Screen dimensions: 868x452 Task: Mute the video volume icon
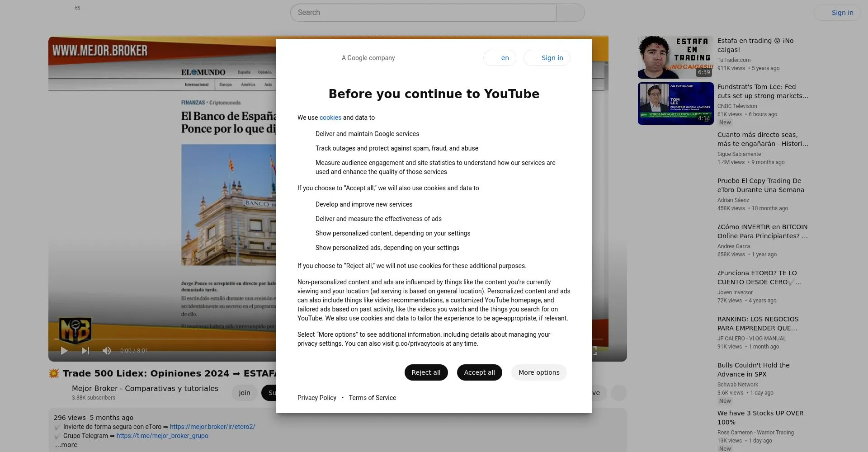coord(107,351)
